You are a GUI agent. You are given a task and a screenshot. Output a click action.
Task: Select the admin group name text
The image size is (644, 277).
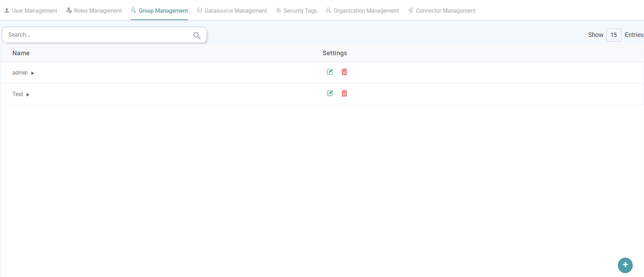(20, 73)
